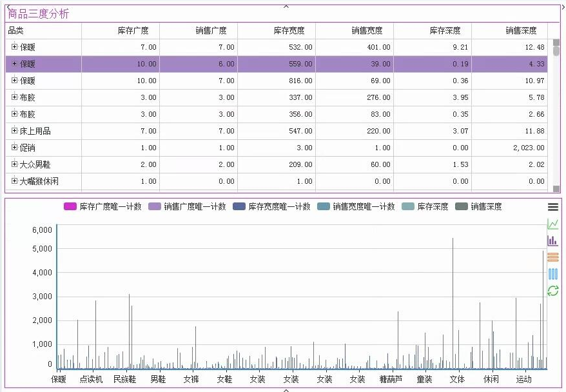This screenshot has width=566, height=392.
Task: Click the 商品三度分析 panel title
Action: [38, 14]
